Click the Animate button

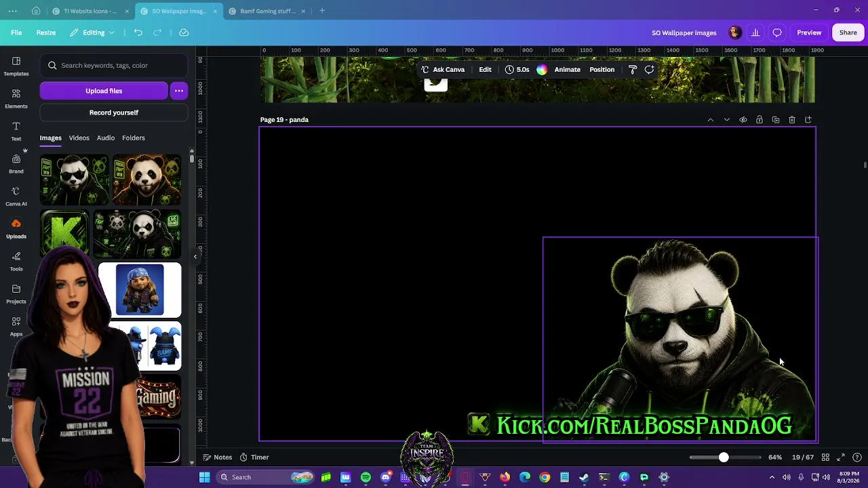pos(568,70)
